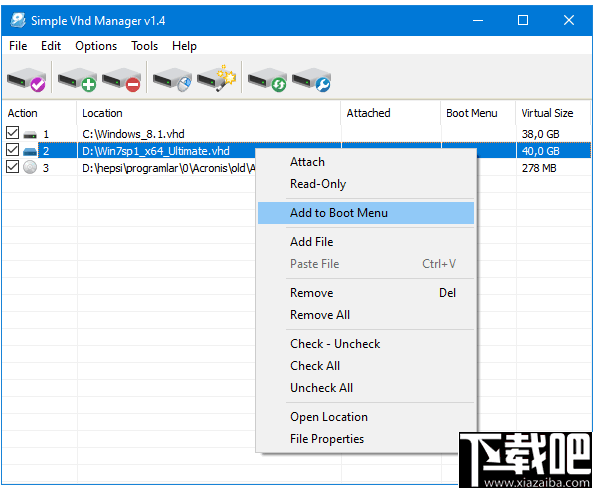Click the Remove VHD toolbar icon with red minus
This screenshot has height=488, width=594.
tap(121, 80)
